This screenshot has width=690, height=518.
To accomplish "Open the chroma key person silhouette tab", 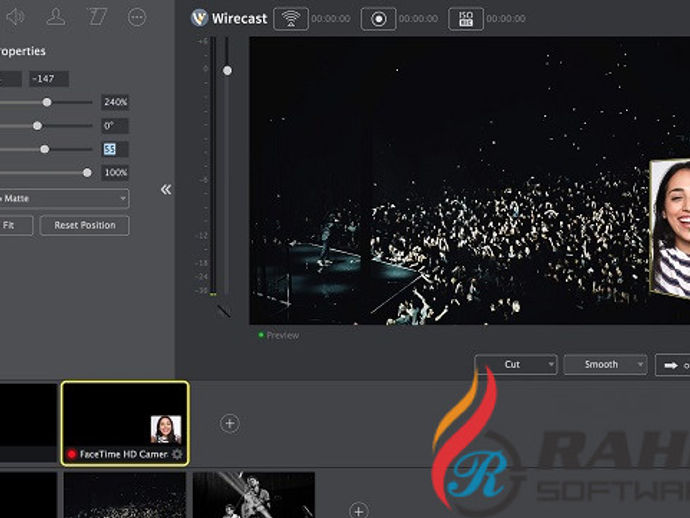I will coord(56,17).
